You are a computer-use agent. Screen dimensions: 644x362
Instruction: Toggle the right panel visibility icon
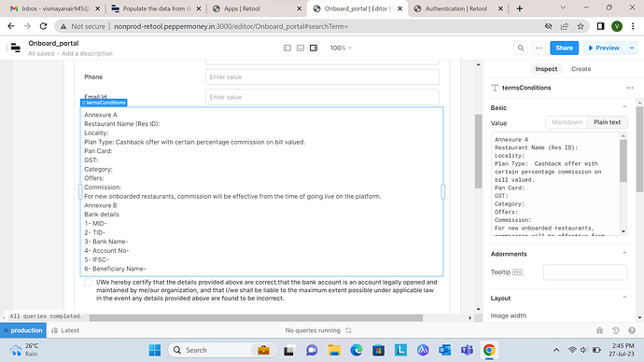(314, 48)
